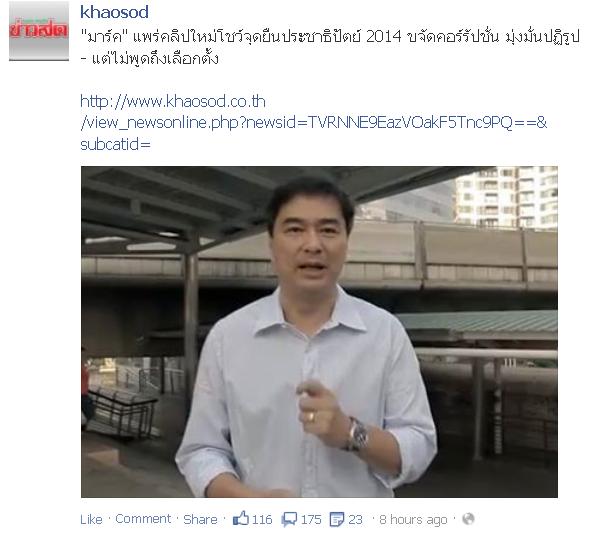Click the red Khaosod logo in the avatar
Image resolution: width=595 pixels, height=545 pixels.
coord(39,30)
